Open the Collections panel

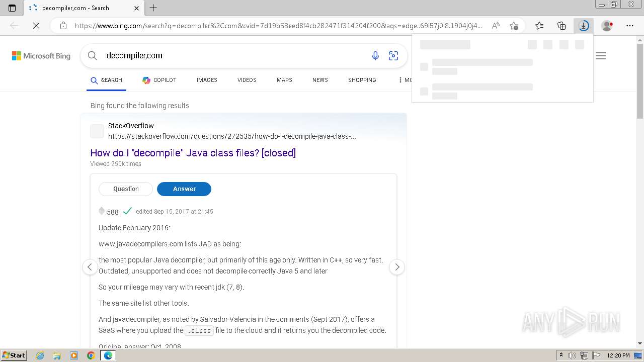(561, 26)
